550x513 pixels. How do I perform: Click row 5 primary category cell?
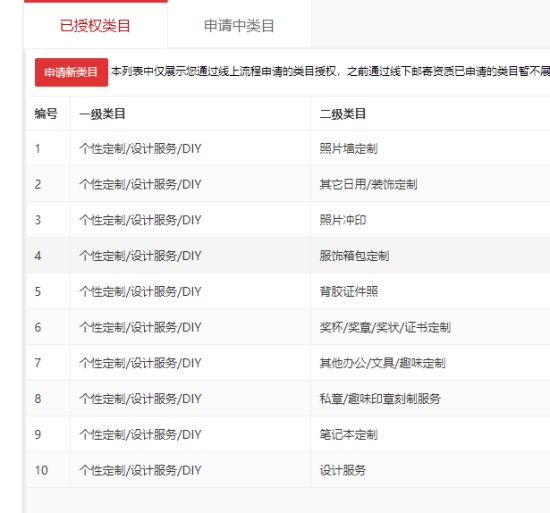click(190, 291)
